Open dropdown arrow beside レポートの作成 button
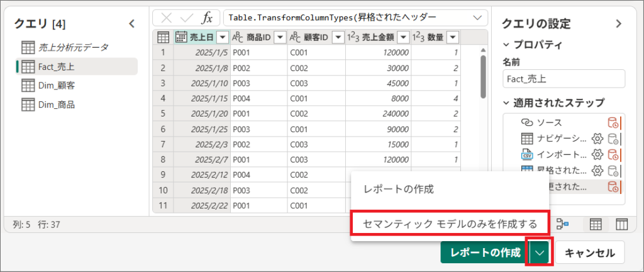644x272 pixels. 539,252
